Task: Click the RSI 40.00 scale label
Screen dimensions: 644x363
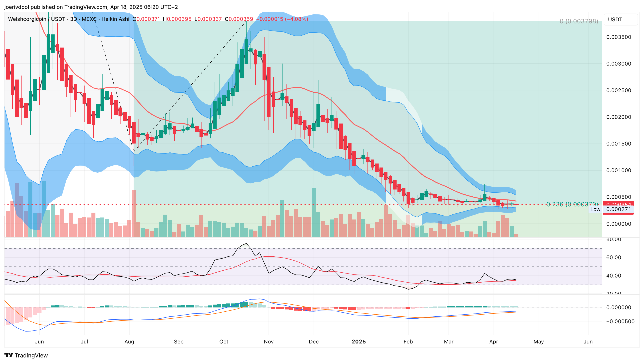Action: pyautogui.click(x=614, y=276)
